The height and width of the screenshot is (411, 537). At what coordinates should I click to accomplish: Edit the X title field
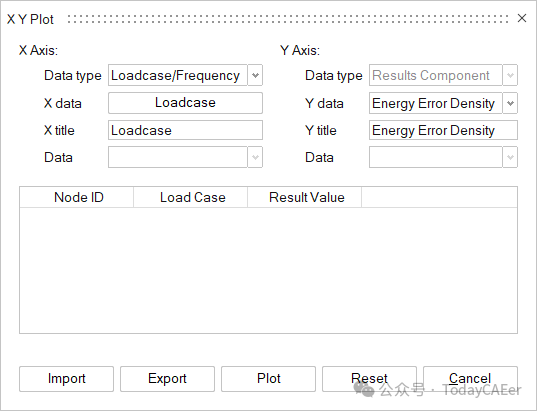pos(185,130)
